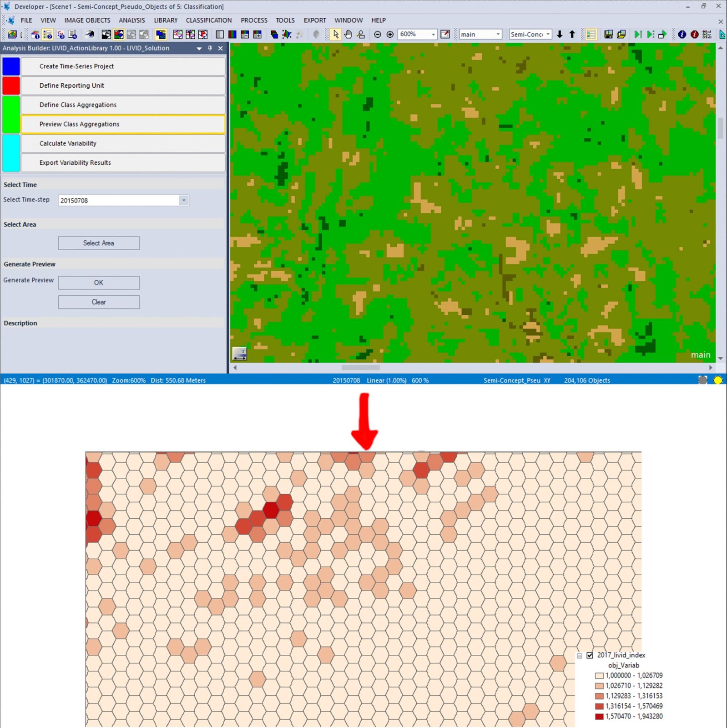Show next image layer icon
Viewport: 727px width, 728px height.
257,35
